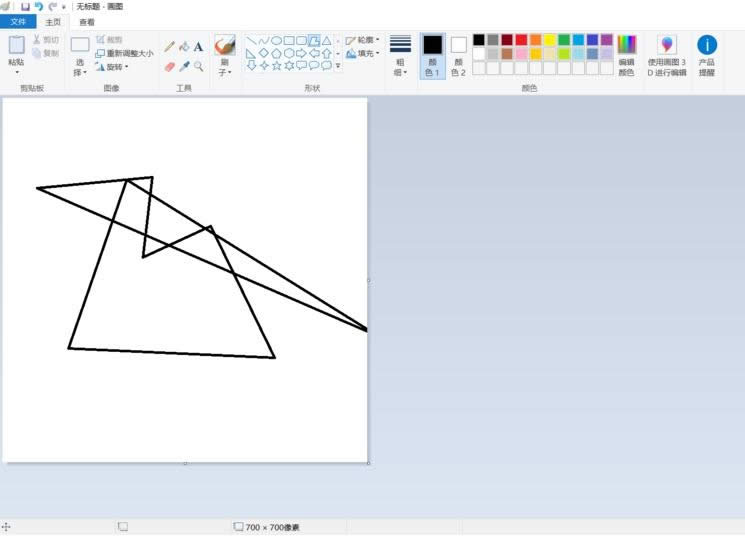The height and width of the screenshot is (536, 745).
Task: Activate the Color picker eyedropper
Action: click(x=184, y=66)
